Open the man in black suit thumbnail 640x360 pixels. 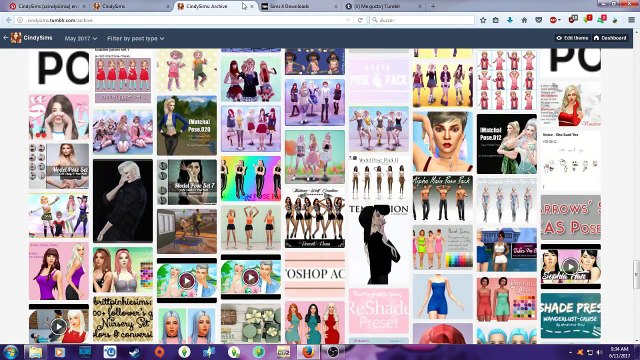tap(122, 201)
